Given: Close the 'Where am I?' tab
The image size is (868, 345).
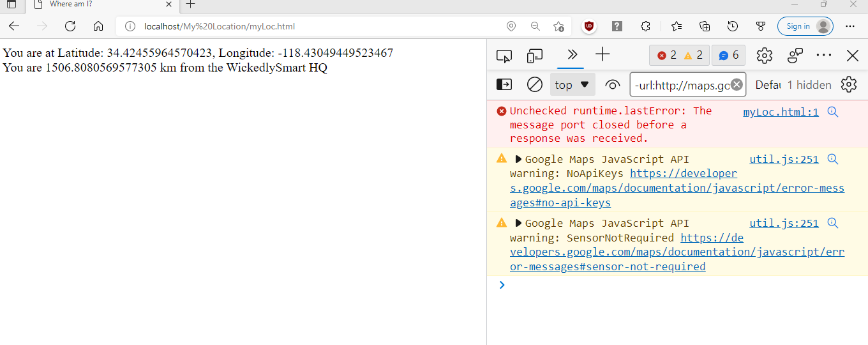Looking at the screenshot, I should 168,4.
